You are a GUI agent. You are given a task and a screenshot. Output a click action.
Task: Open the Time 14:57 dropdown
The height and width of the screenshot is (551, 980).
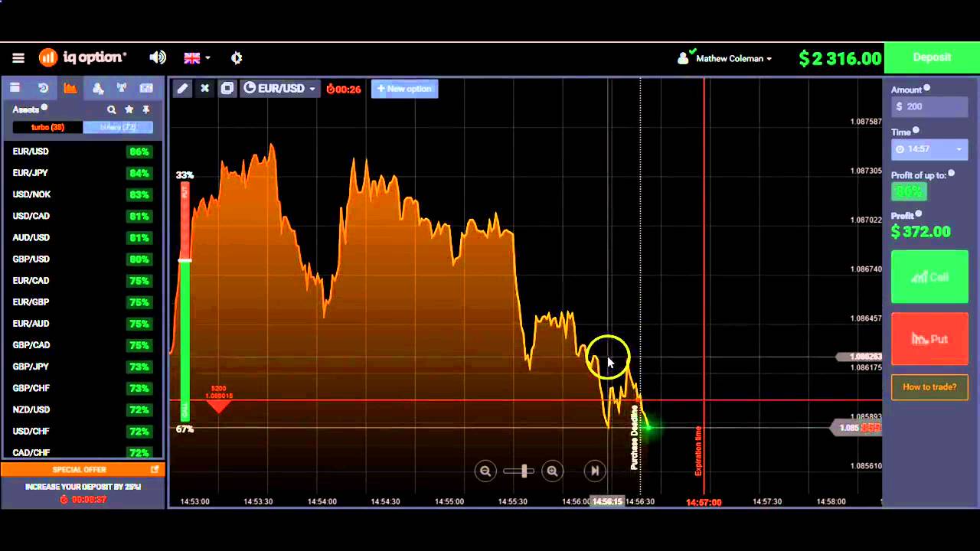(929, 149)
